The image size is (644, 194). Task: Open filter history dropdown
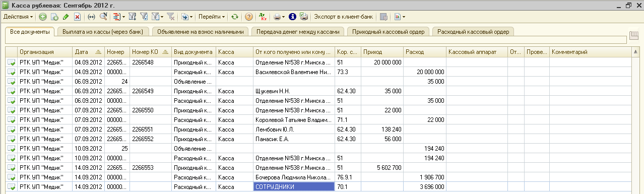point(158,17)
